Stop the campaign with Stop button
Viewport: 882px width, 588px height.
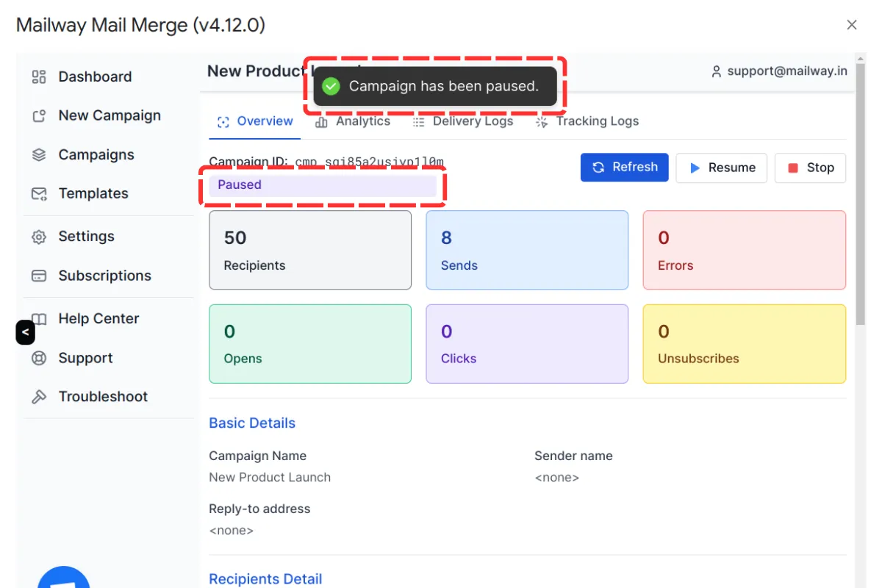810,168
